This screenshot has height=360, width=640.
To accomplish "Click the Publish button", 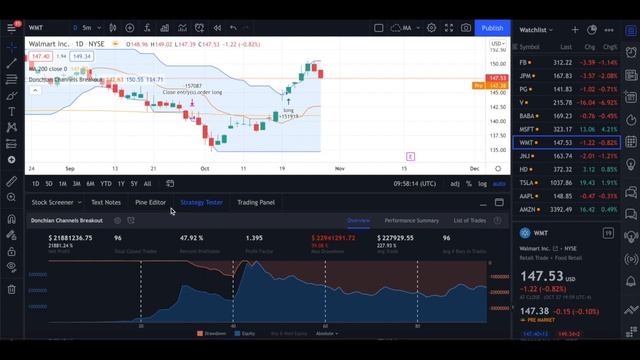I will [492, 28].
